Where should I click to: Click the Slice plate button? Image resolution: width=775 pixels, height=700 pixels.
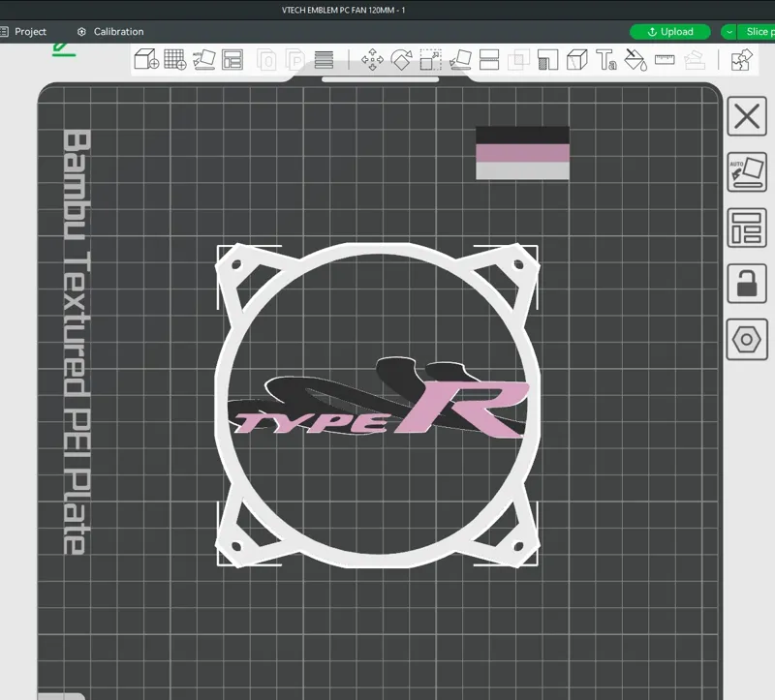pos(757,32)
